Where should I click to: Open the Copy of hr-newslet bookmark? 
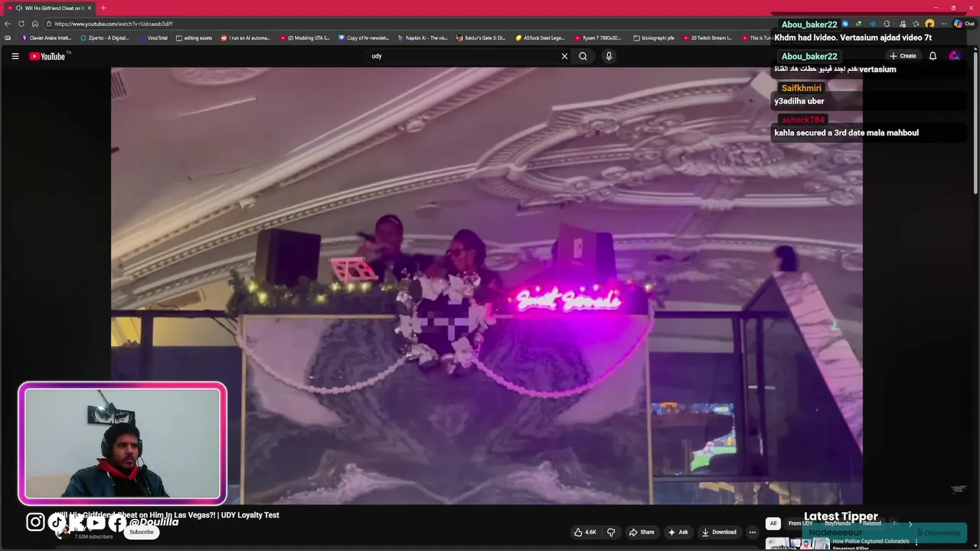364,37
